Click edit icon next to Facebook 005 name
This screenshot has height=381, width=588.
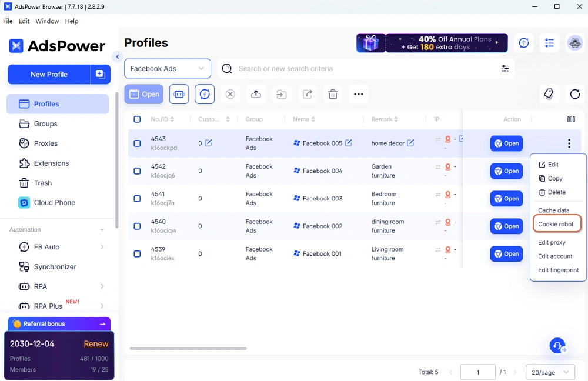point(349,143)
